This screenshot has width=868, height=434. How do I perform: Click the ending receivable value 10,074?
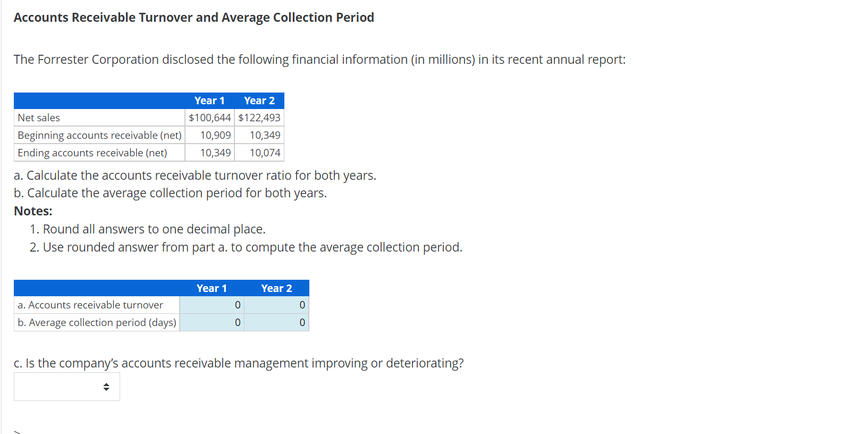[x=265, y=153]
